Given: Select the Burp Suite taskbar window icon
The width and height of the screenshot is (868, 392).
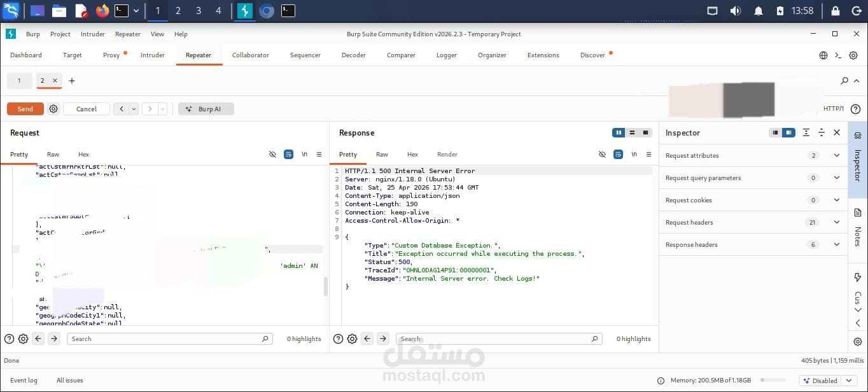Looking at the screenshot, I should (245, 10).
